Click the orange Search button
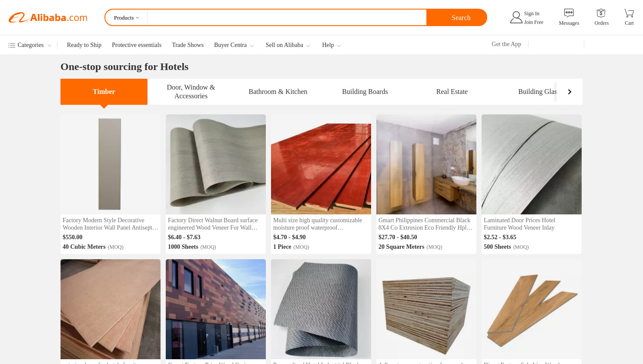This screenshot has width=643, height=364. pyautogui.click(x=457, y=18)
